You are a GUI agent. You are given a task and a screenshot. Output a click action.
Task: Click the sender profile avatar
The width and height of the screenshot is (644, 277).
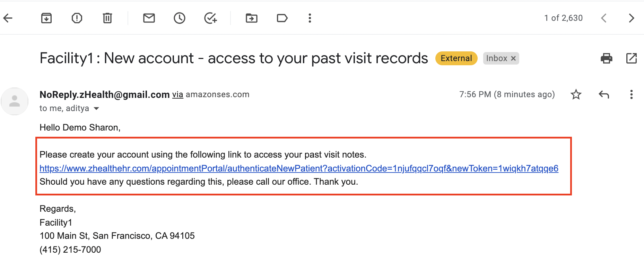point(15,101)
